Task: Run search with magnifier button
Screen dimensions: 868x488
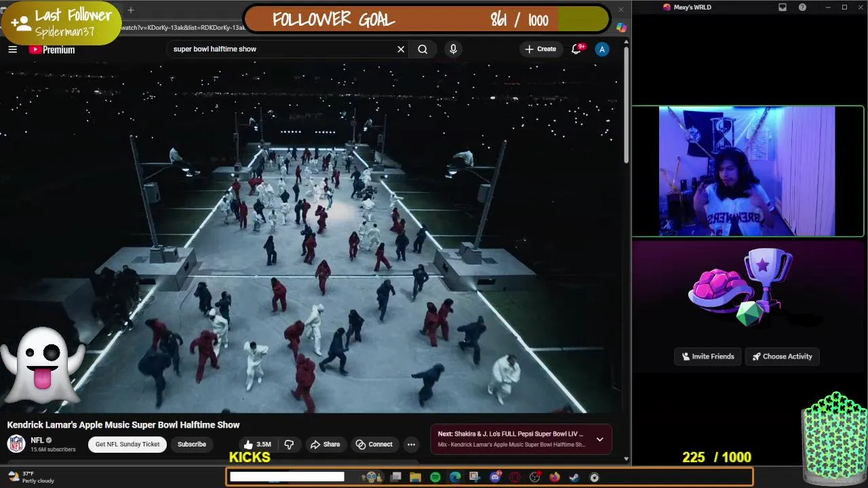Action: click(422, 49)
